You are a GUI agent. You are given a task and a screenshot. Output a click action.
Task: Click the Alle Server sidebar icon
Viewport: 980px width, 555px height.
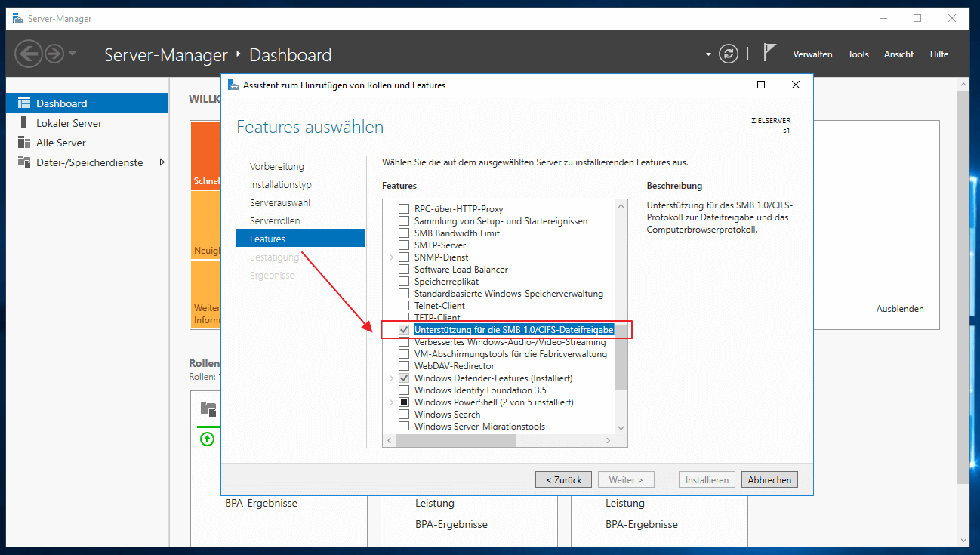(x=24, y=143)
